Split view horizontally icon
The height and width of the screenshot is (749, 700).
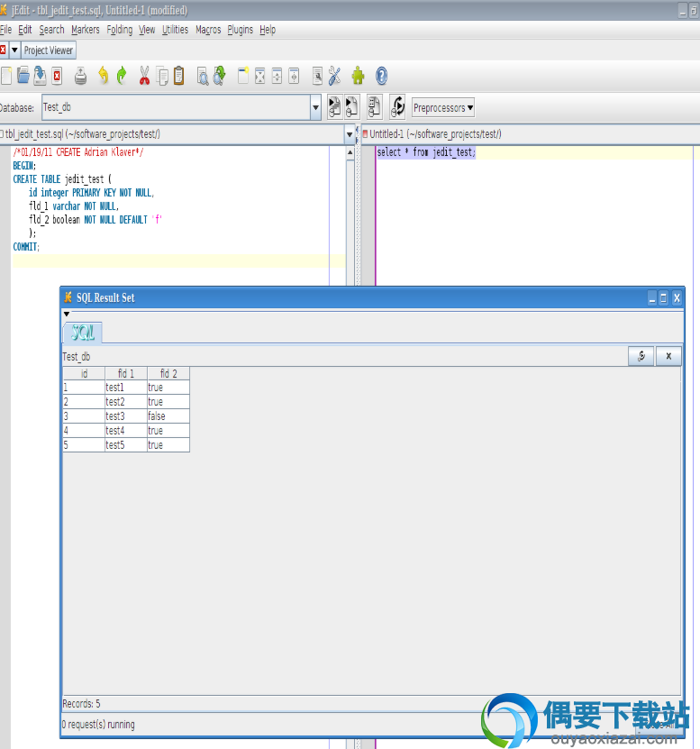tap(277, 76)
